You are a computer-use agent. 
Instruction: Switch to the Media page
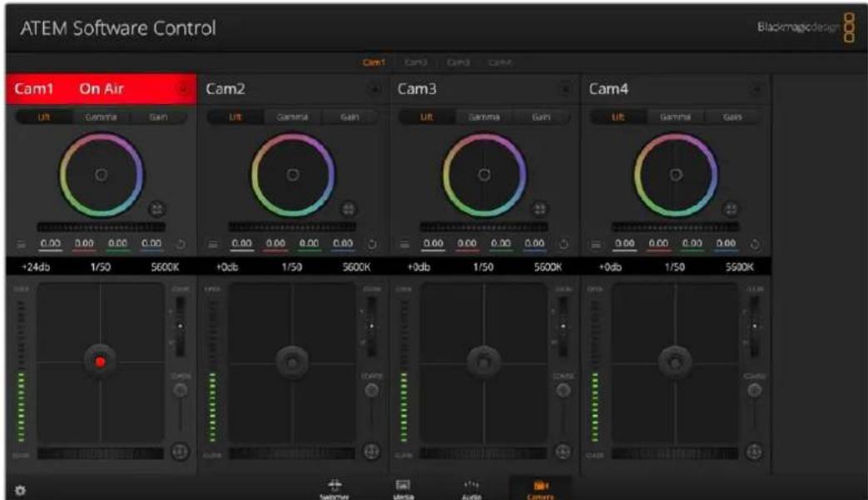tap(403, 489)
